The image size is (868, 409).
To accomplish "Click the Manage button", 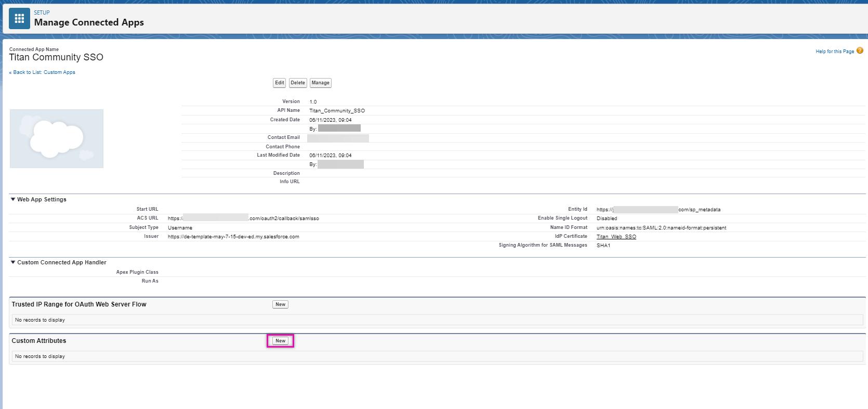I will [321, 83].
